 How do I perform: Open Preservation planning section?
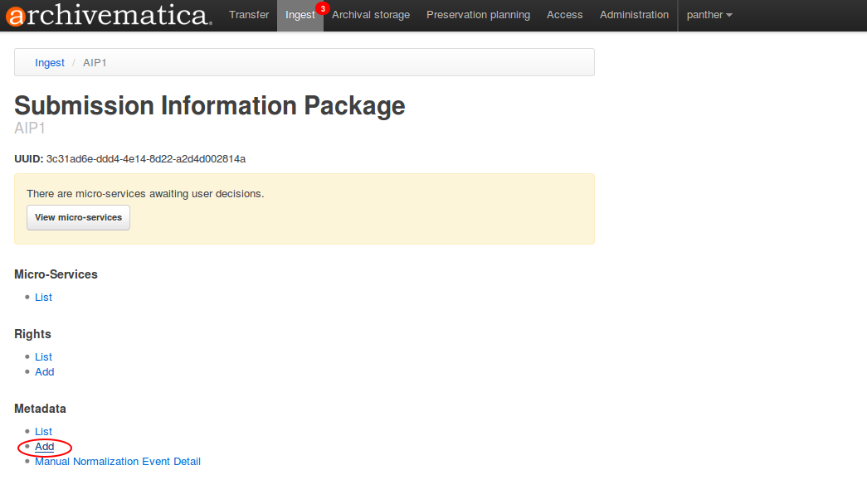(478, 15)
